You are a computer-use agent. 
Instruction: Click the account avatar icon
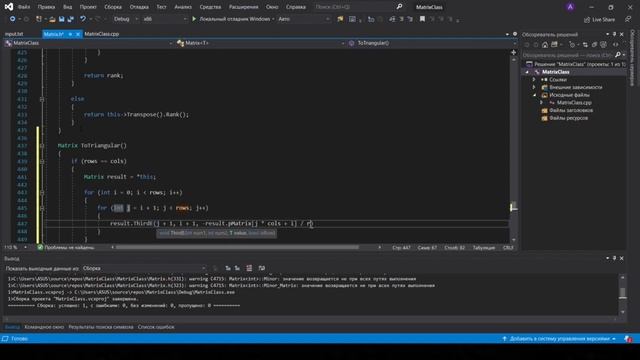click(x=570, y=7)
